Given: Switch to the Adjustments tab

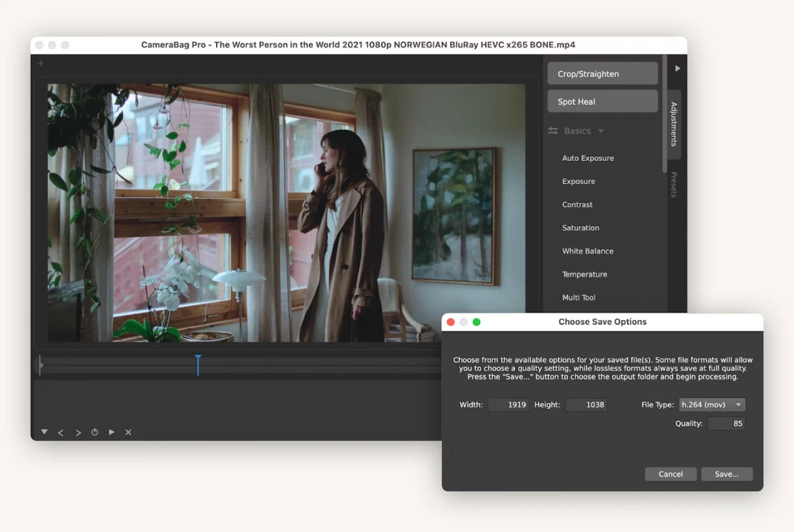Looking at the screenshot, I should tap(673, 124).
